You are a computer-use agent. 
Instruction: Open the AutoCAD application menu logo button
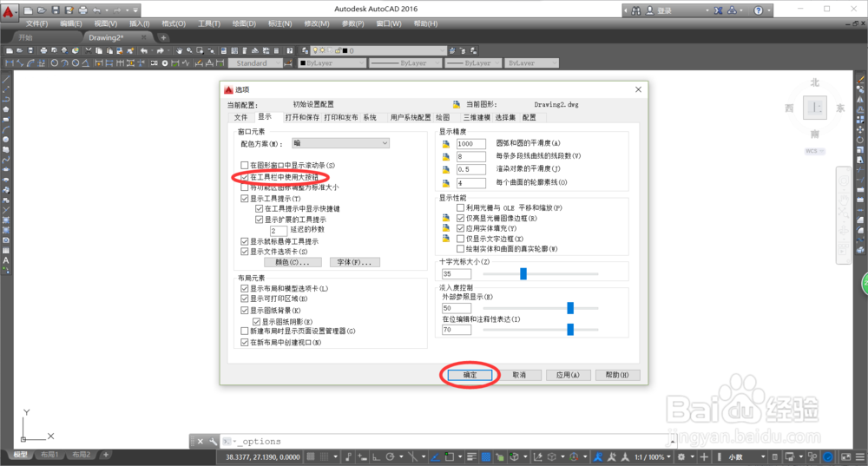pyautogui.click(x=9, y=11)
